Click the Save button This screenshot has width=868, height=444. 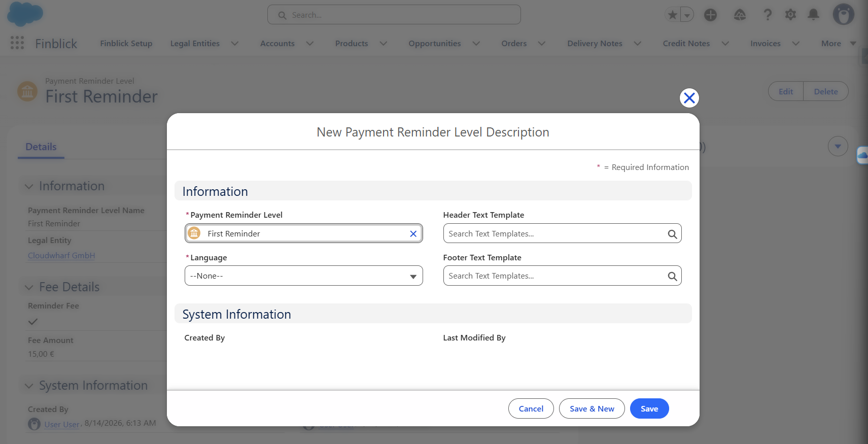pyautogui.click(x=649, y=408)
